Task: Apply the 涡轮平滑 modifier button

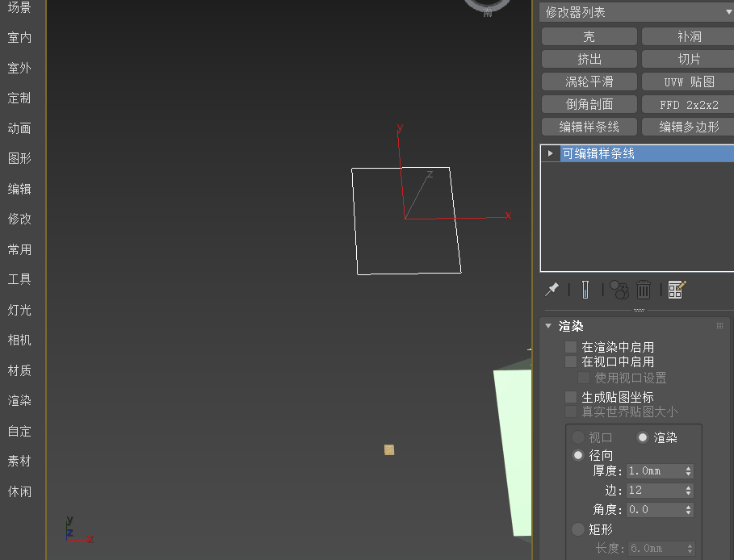Action: (589, 81)
